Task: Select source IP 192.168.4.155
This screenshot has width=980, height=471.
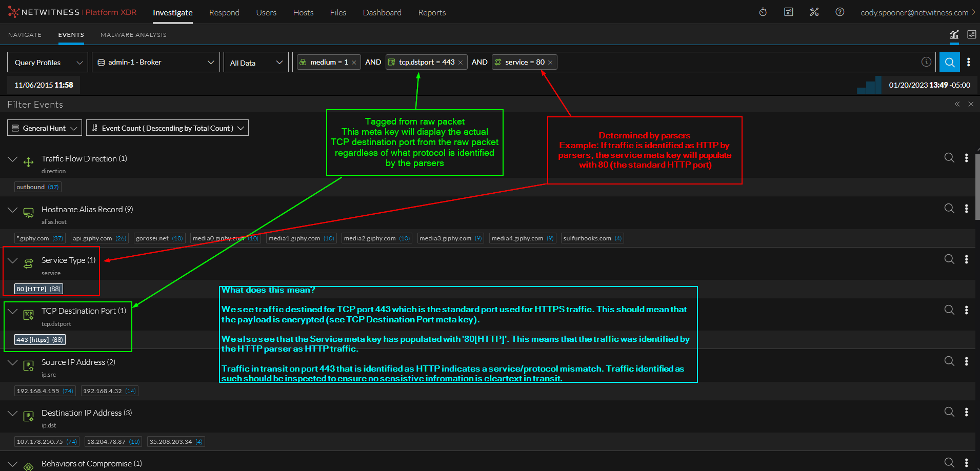Action: [38, 391]
